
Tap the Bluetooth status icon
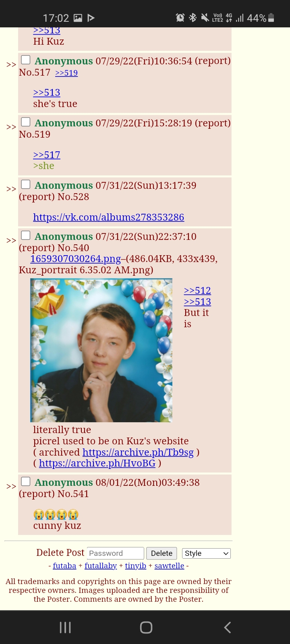click(x=193, y=18)
